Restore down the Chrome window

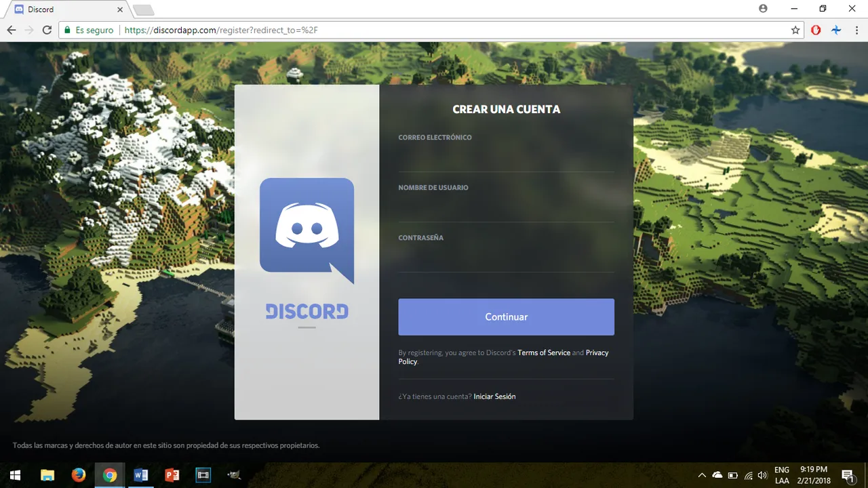pos(823,9)
